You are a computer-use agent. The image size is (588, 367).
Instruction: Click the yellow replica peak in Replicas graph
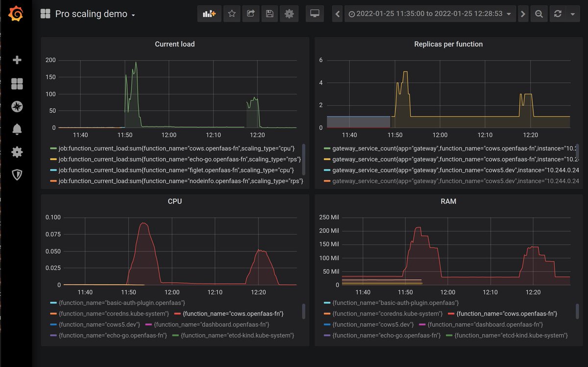pos(405,72)
